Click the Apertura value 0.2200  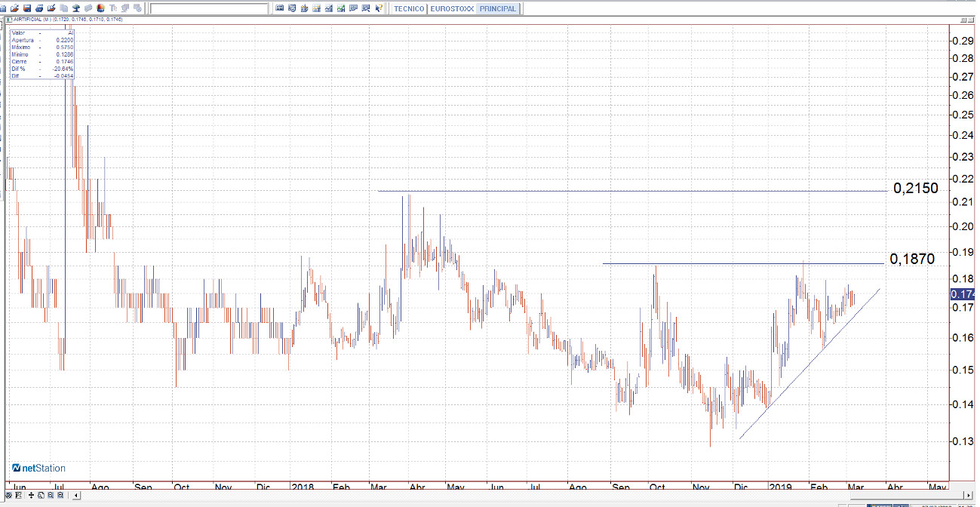coord(65,40)
